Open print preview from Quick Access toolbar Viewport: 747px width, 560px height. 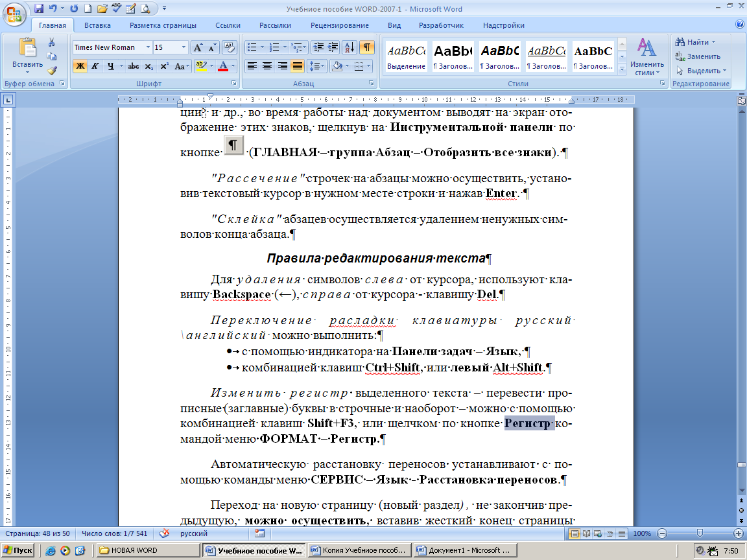point(145,8)
